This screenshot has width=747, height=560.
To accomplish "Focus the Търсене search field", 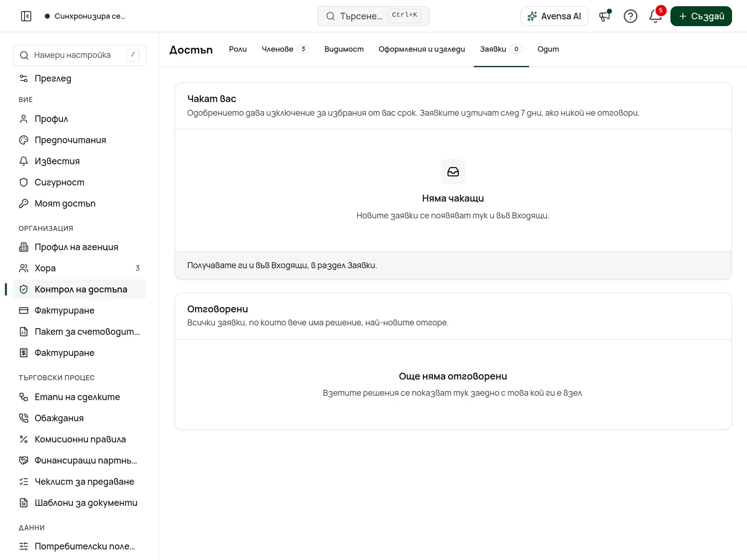I will pos(373,16).
